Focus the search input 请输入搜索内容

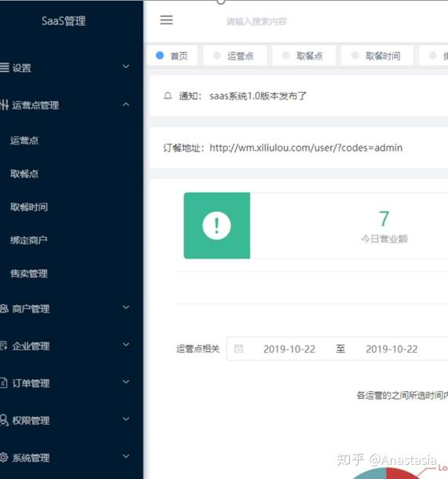257,21
